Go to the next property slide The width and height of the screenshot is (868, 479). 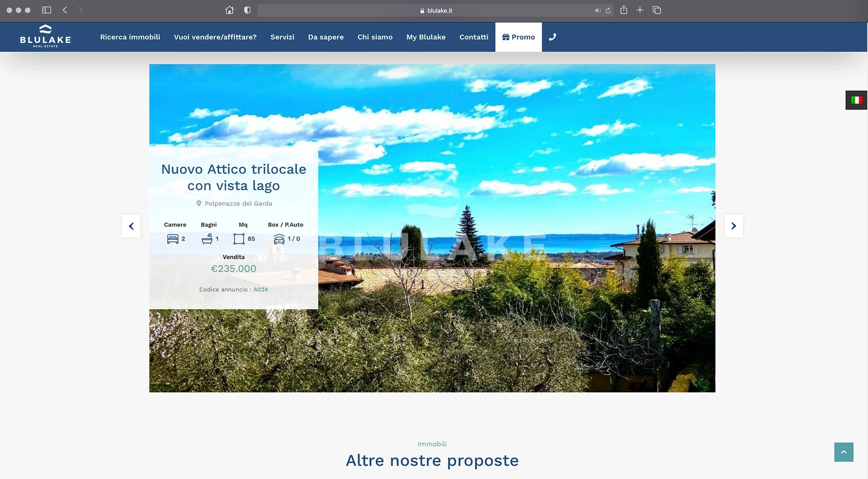pyautogui.click(x=734, y=226)
